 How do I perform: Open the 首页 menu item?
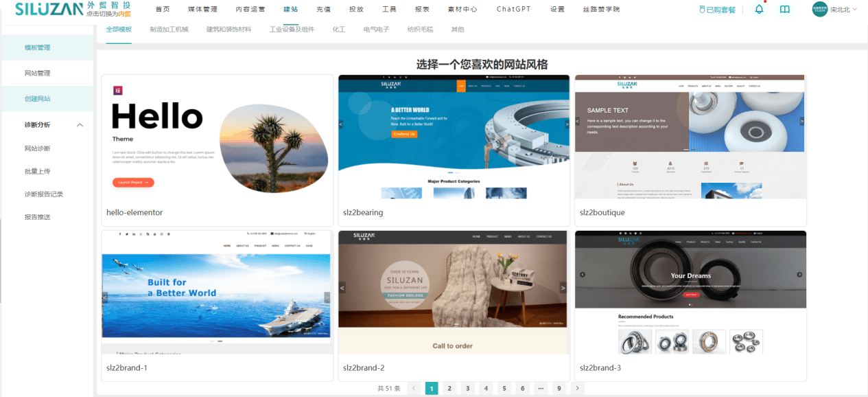point(163,10)
